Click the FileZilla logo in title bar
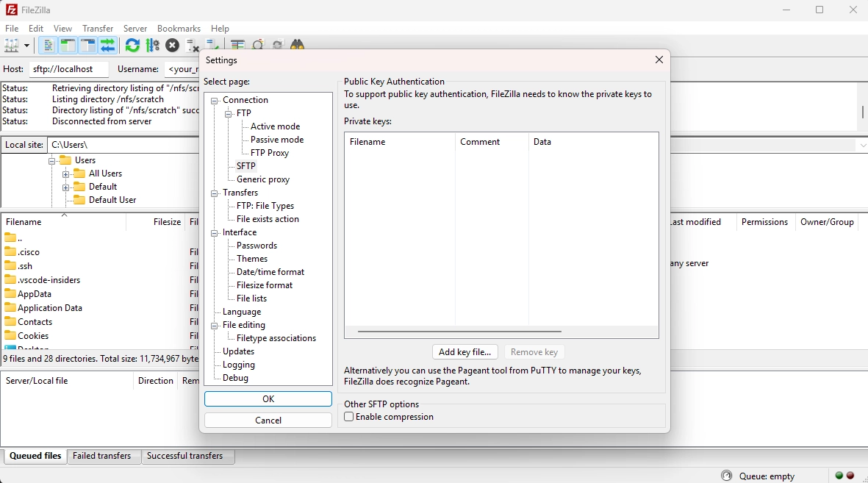Viewport: 868px width, 483px height. click(x=11, y=10)
